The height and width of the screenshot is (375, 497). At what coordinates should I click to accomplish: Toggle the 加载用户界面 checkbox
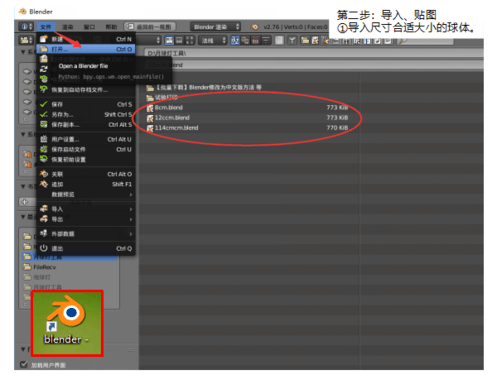pyautogui.click(x=24, y=364)
